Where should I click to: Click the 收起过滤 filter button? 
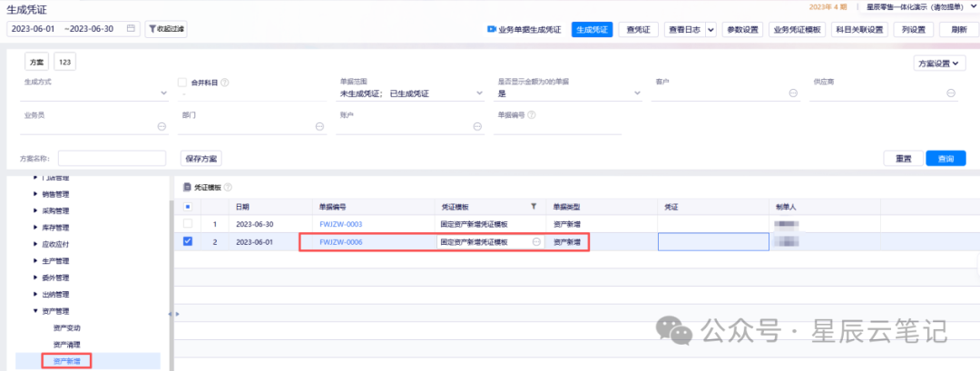[x=166, y=29]
